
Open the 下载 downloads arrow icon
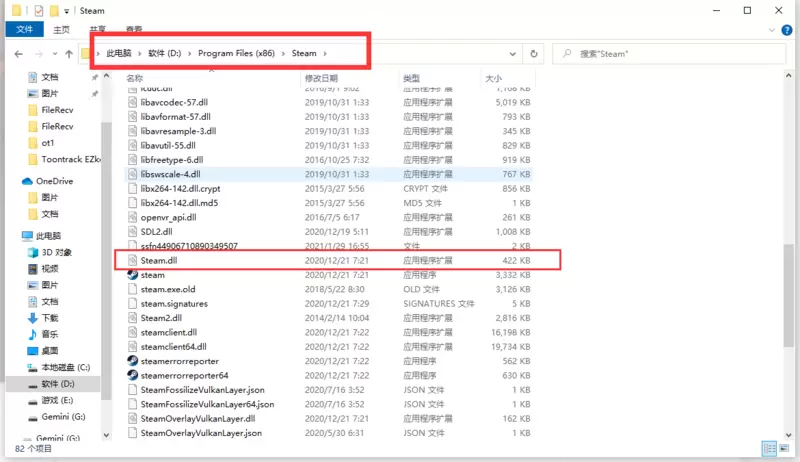pyautogui.click(x=33, y=318)
